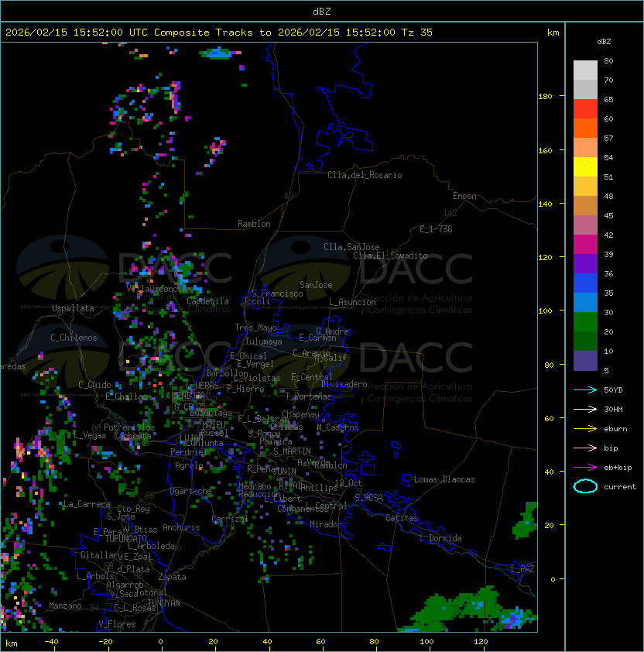
Task: Pick the bright yellow 54–51 dBZ swatch
Action: click(585, 167)
